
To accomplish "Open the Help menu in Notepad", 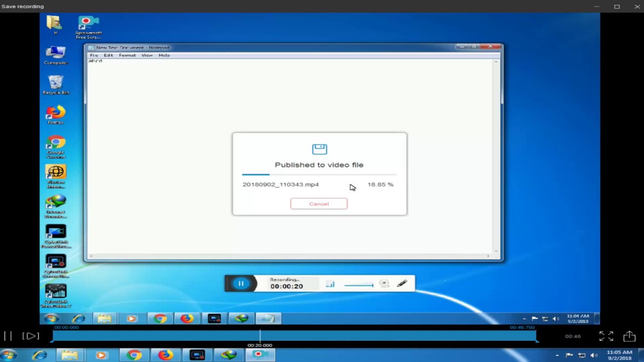I will pos(164,55).
